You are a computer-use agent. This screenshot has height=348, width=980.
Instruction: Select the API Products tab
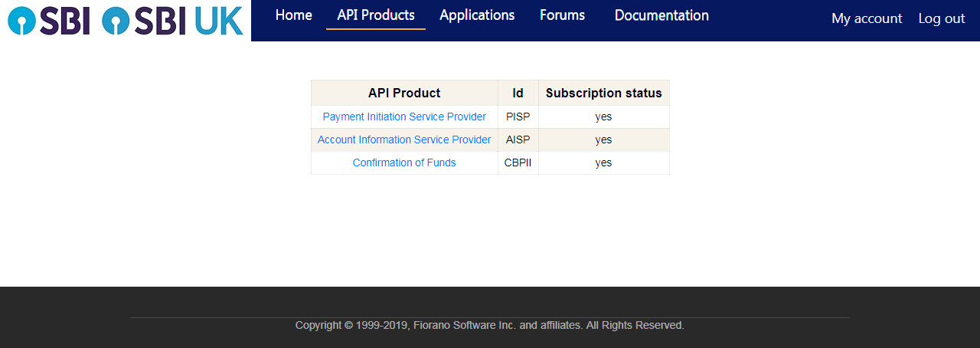376,15
